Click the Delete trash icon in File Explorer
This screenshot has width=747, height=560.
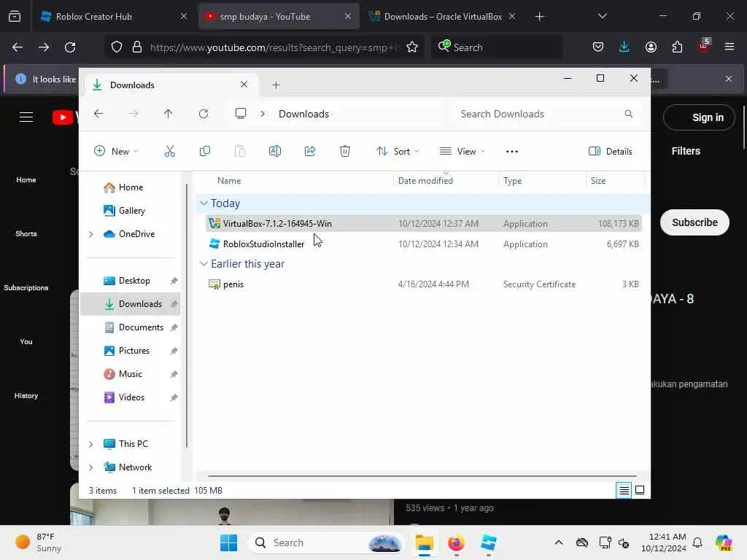click(x=345, y=152)
